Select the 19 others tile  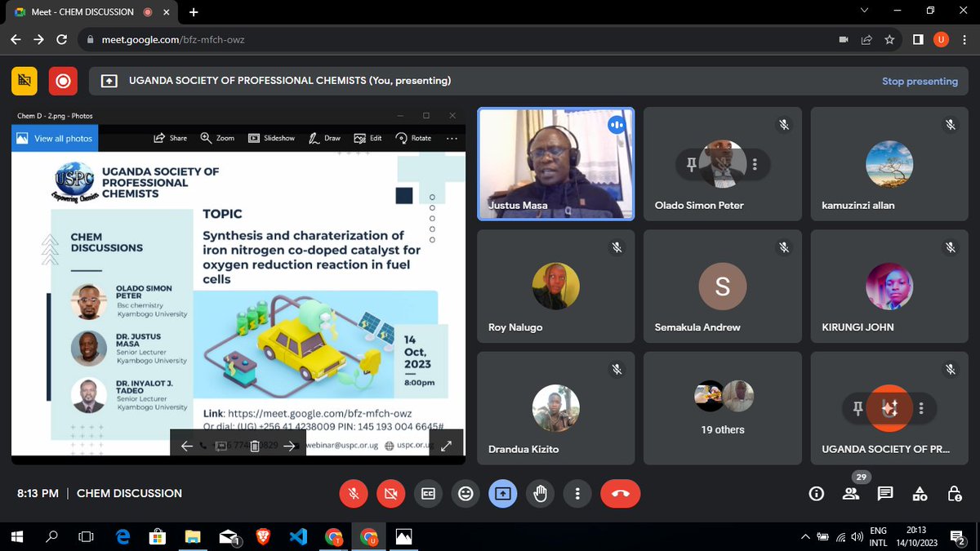coord(723,407)
